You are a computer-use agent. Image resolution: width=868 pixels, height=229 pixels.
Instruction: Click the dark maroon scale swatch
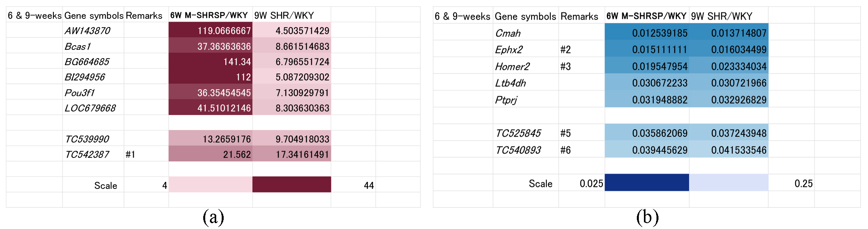(292, 185)
